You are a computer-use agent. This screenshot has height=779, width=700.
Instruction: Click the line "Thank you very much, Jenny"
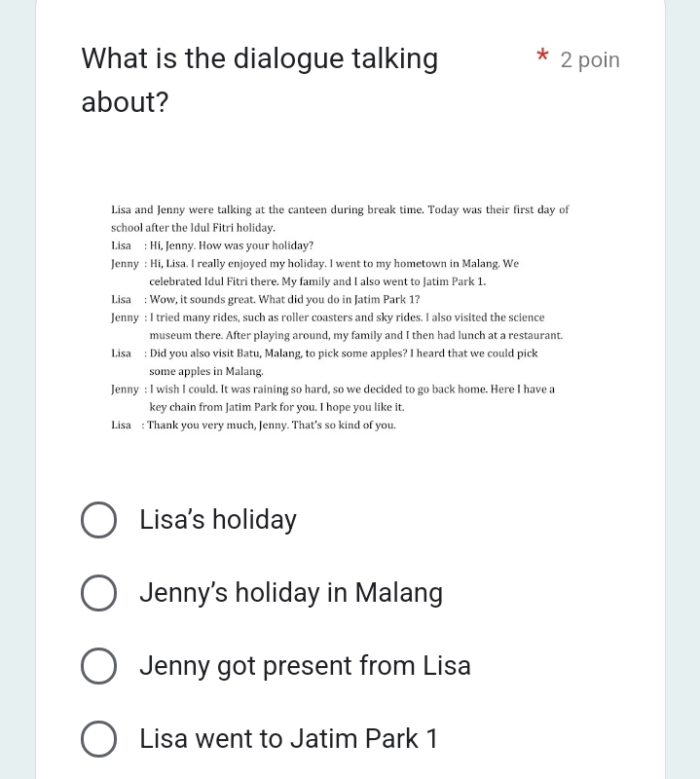272,426
